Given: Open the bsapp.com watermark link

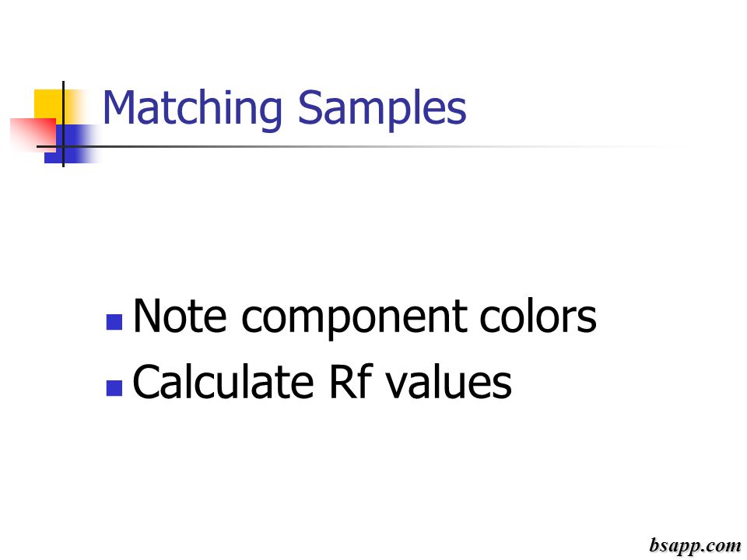Looking at the screenshot, I should [x=695, y=544].
